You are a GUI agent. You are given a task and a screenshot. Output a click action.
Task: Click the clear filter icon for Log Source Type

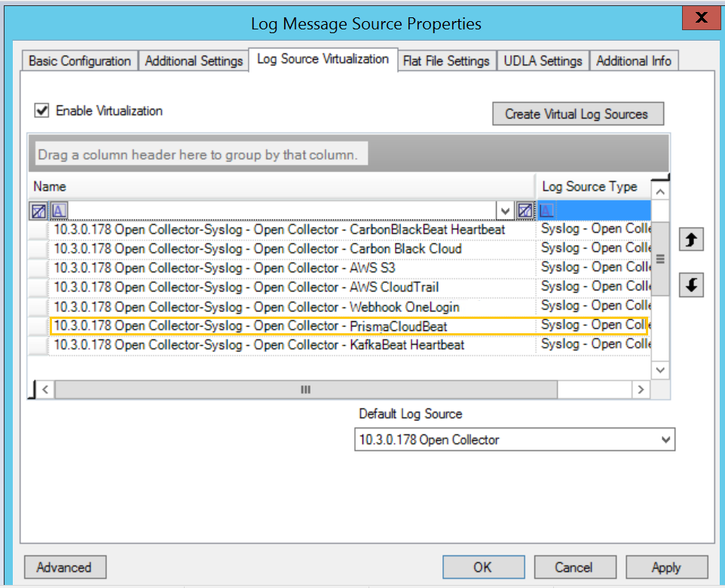[x=525, y=210]
